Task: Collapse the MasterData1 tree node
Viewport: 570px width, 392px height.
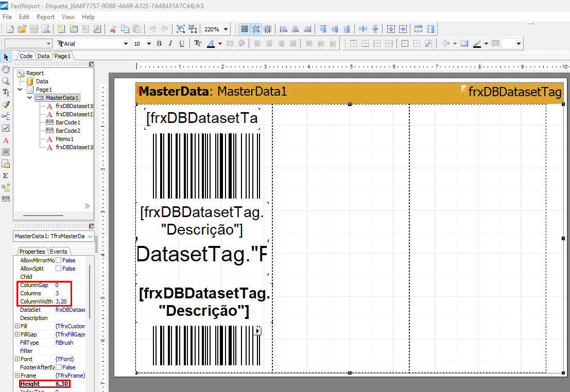Action: [29, 98]
